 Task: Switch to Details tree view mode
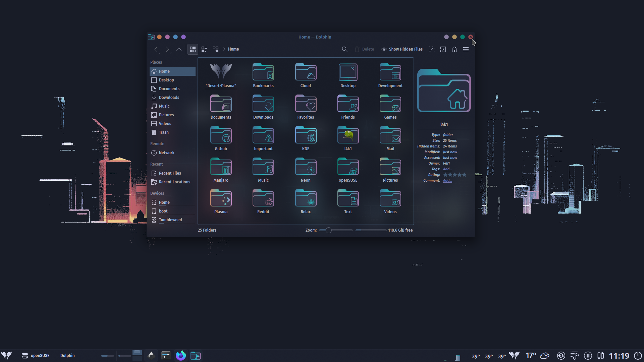(x=216, y=49)
